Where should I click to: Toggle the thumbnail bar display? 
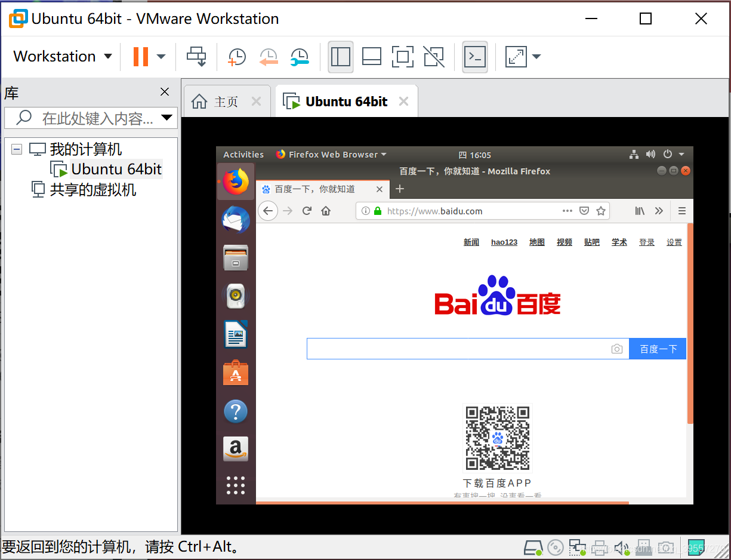pyautogui.click(x=372, y=57)
